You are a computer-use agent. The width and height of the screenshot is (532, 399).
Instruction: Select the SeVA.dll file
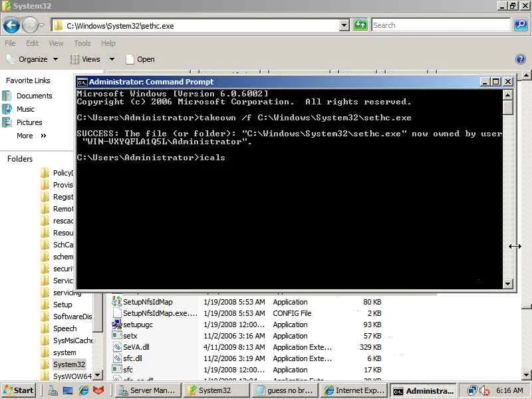(x=136, y=347)
